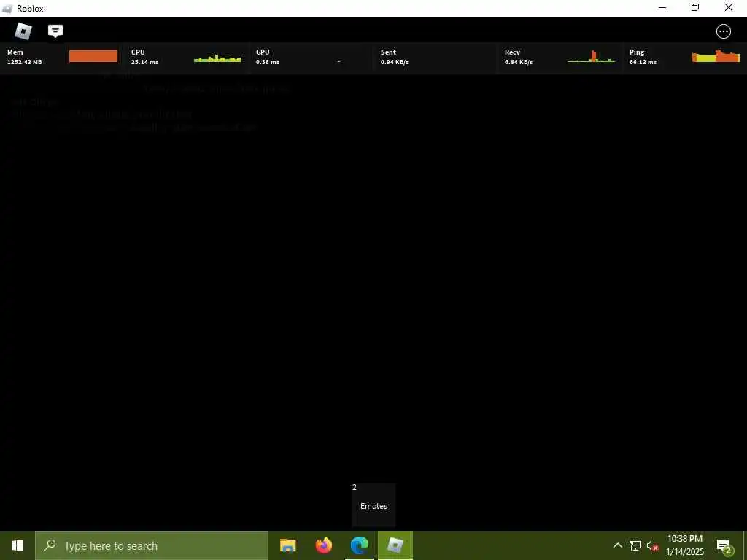Select the Mem performance stat panel

click(x=62, y=57)
